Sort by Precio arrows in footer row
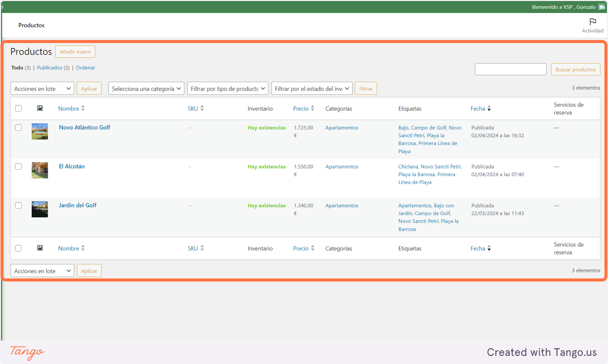The image size is (608, 364). click(313, 248)
